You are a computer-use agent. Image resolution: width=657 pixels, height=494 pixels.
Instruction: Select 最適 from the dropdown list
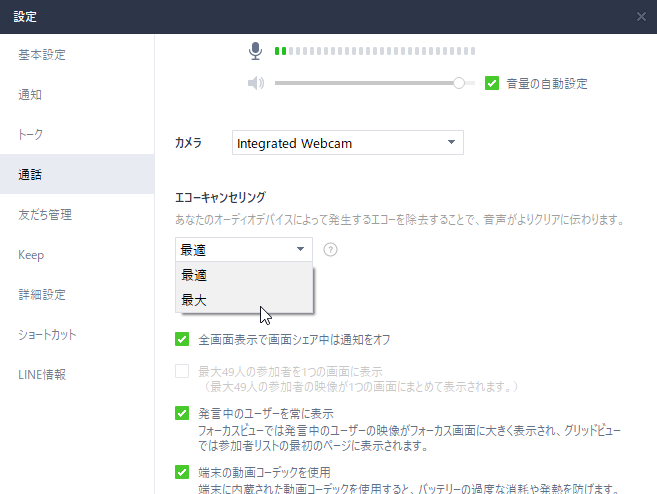pyautogui.click(x=244, y=275)
